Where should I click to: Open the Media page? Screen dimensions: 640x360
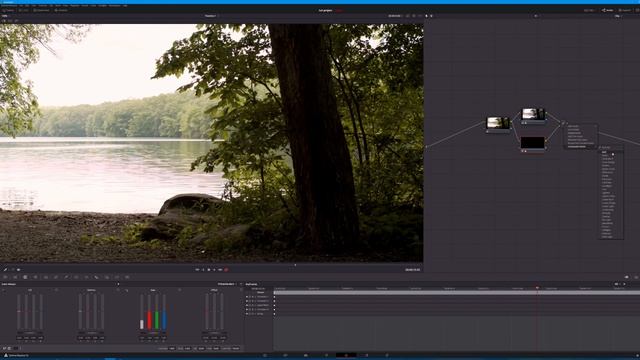(265, 355)
